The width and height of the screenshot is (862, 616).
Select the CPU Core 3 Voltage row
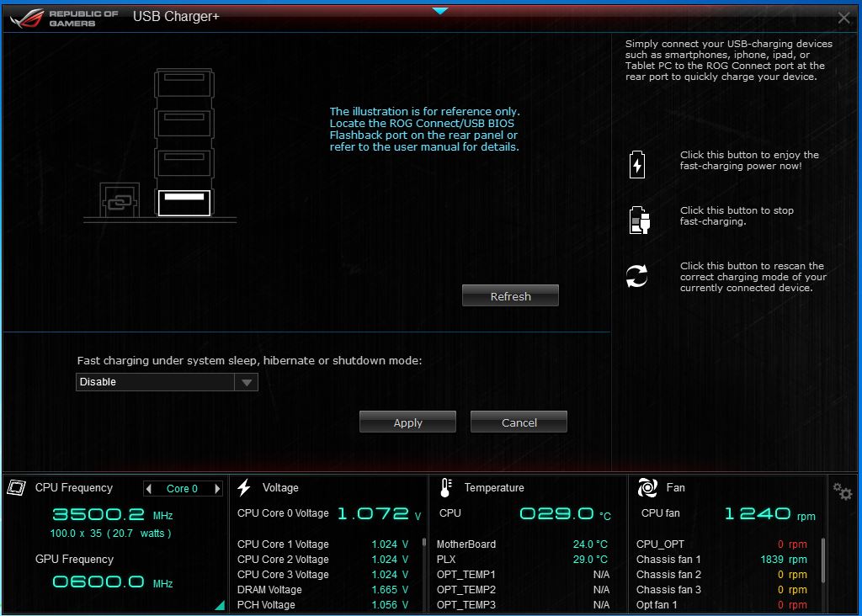point(322,574)
